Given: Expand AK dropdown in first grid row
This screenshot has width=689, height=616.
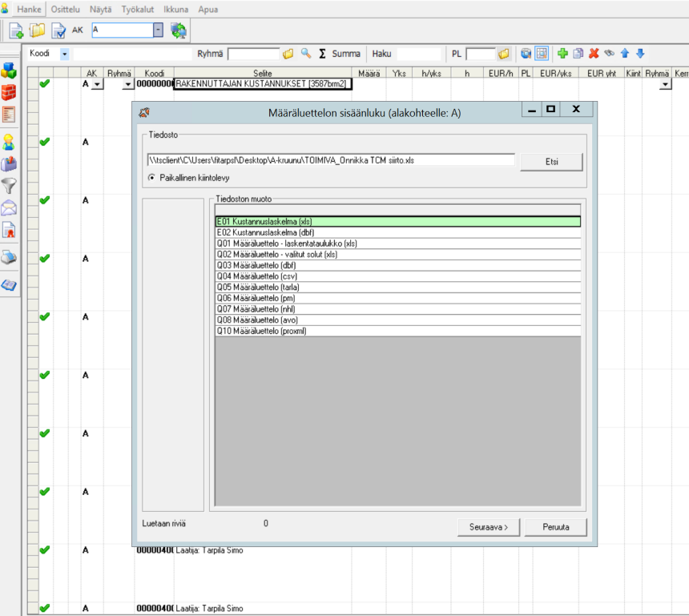Looking at the screenshot, I should pos(97,84).
